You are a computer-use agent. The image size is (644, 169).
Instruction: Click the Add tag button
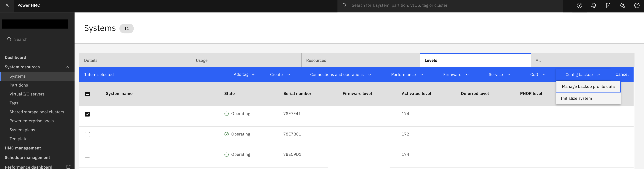244,74
